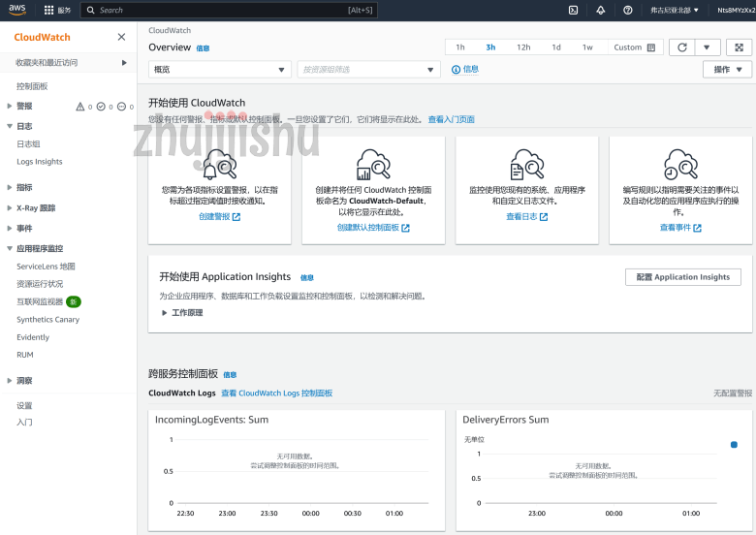This screenshot has width=756, height=535.
Task: Open Synthetics Canary in sidebar
Action: (x=47, y=320)
